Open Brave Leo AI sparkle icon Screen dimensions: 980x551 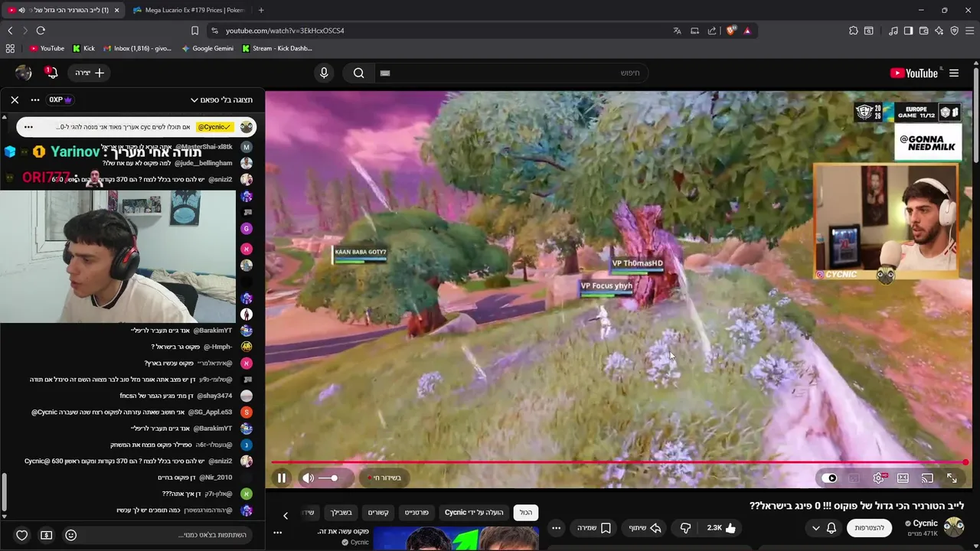[x=939, y=31]
